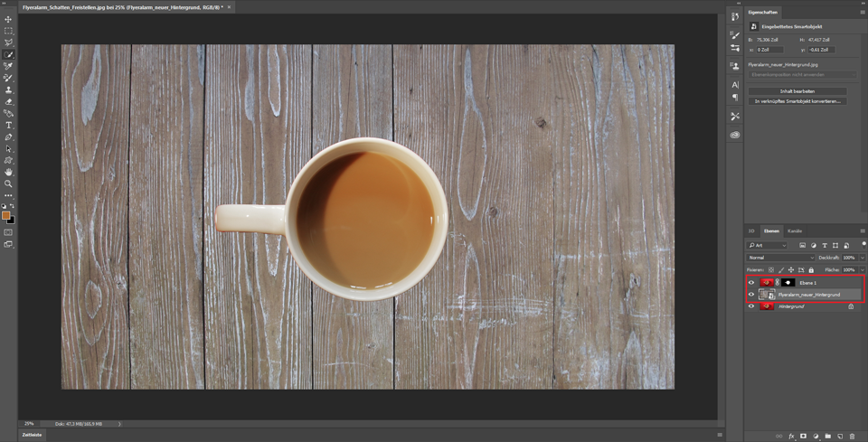The width and height of the screenshot is (868, 442).
Task: Select the Zoom tool
Action: point(9,183)
